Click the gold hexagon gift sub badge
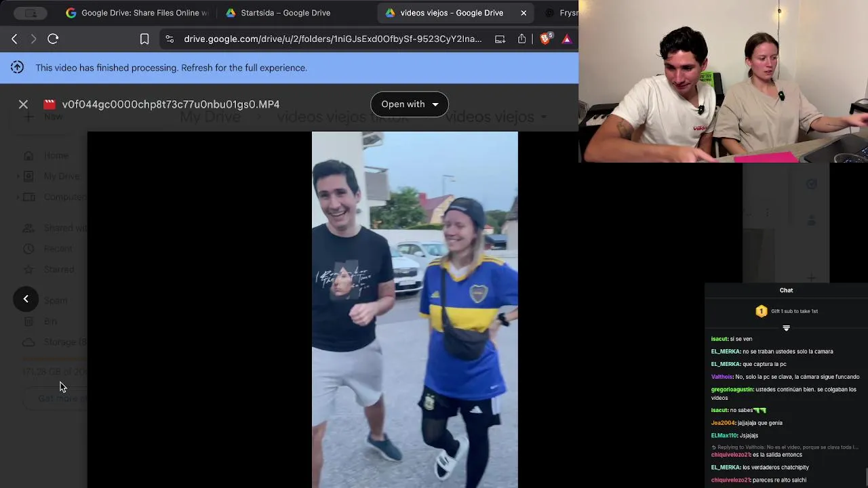The width and height of the screenshot is (868, 488). click(x=762, y=311)
